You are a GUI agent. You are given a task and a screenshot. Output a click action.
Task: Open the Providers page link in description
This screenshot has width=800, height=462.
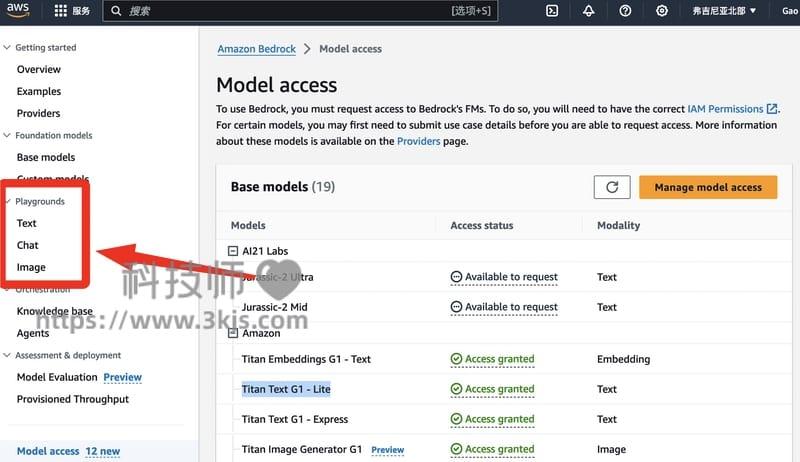(418, 141)
